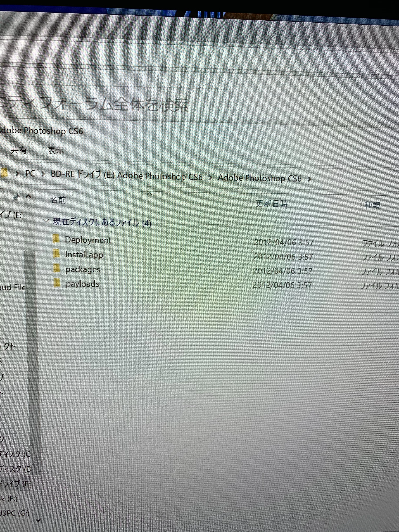Viewport: 399px width, 532px height.
Task: Click the address bar folder icon
Action: pos(4,172)
